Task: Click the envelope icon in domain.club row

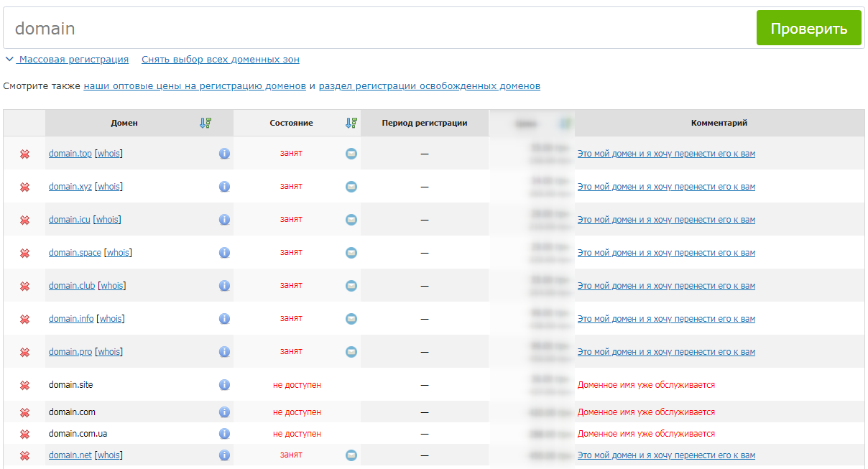Action: [351, 286]
